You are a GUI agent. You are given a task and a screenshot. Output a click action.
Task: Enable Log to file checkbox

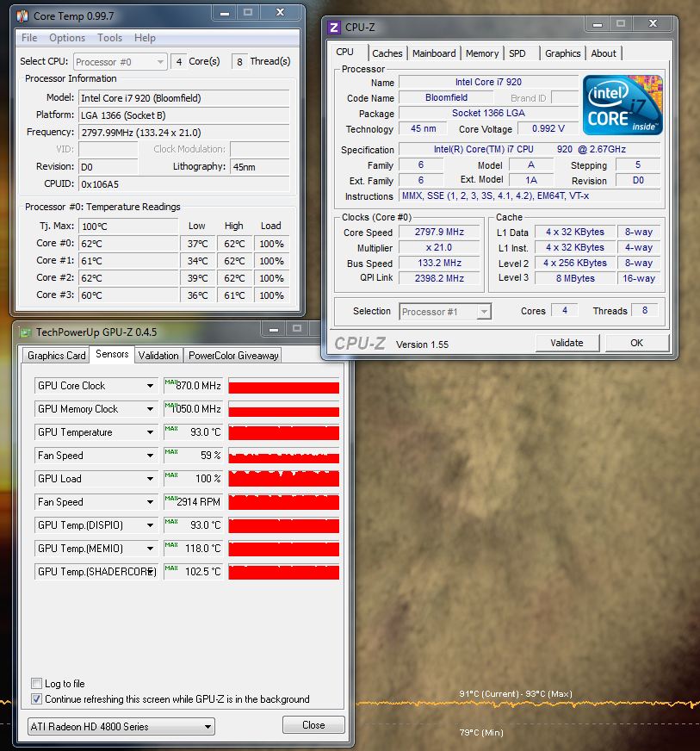tap(36, 684)
